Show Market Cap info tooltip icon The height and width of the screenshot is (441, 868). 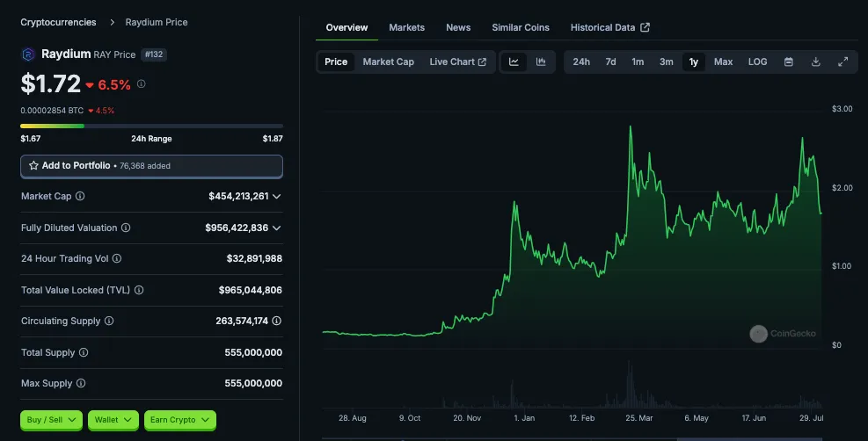click(x=80, y=196)
